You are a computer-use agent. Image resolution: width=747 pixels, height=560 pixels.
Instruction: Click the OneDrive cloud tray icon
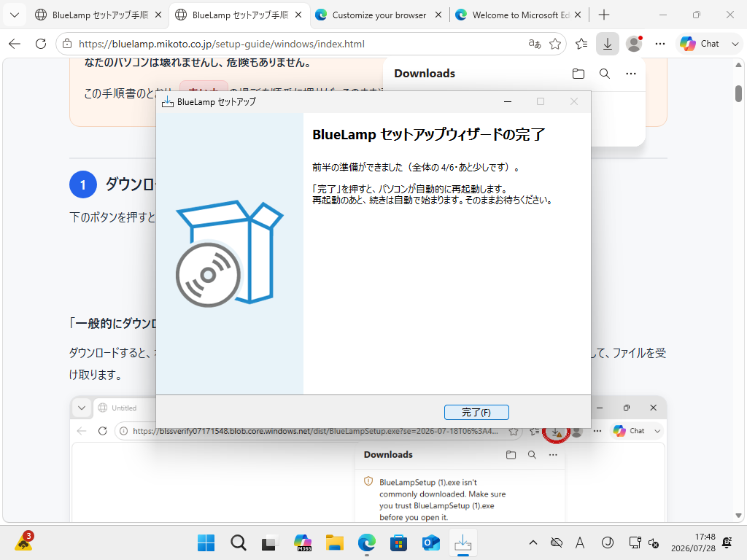coord(556,542)
